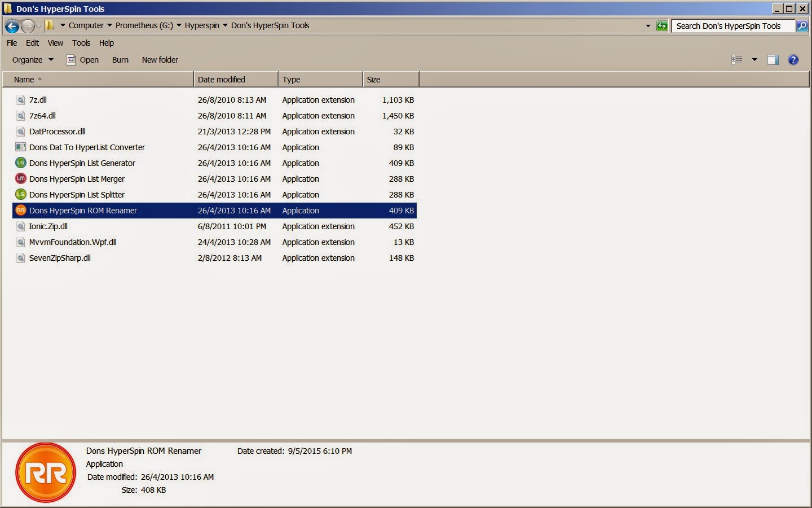Select the red List Merger icon

coord(21,178)
